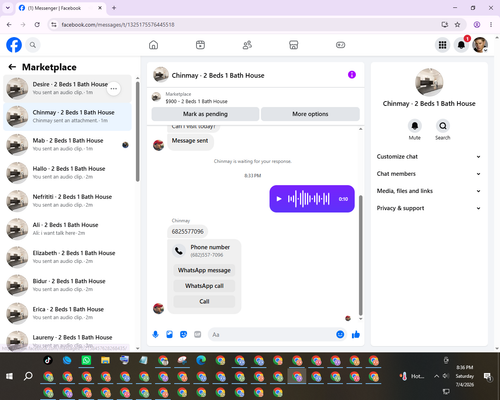Viewport: 500px width, 400px height.
Task: Click the Chinmay profile thumbnail in right panel
Action: point(429,82)
